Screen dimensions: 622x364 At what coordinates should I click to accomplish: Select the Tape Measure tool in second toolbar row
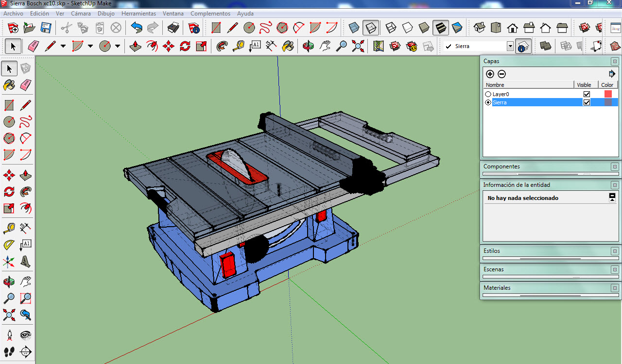point(239,47)
